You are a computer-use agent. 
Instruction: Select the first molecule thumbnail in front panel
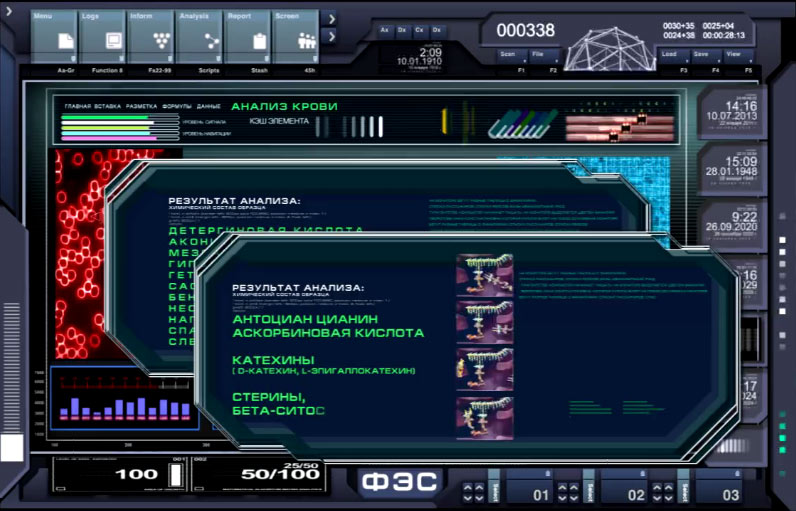coord(485,275)
